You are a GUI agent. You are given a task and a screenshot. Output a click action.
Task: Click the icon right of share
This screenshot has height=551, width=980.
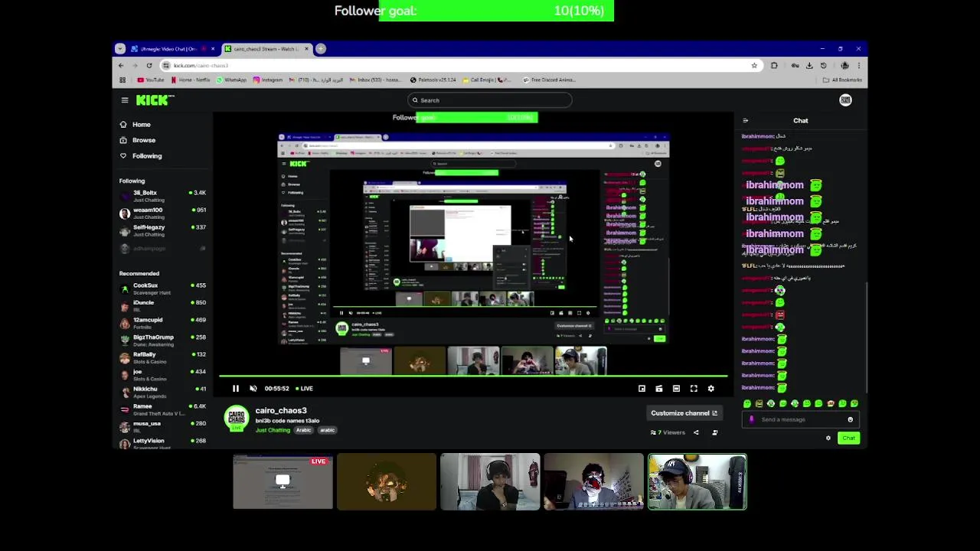click(x=715, y=432)
